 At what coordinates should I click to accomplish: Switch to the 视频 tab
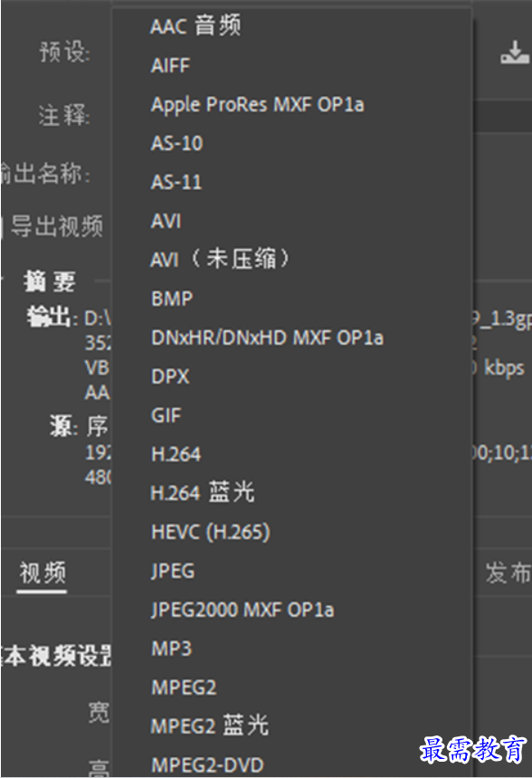tap(43, 573)
